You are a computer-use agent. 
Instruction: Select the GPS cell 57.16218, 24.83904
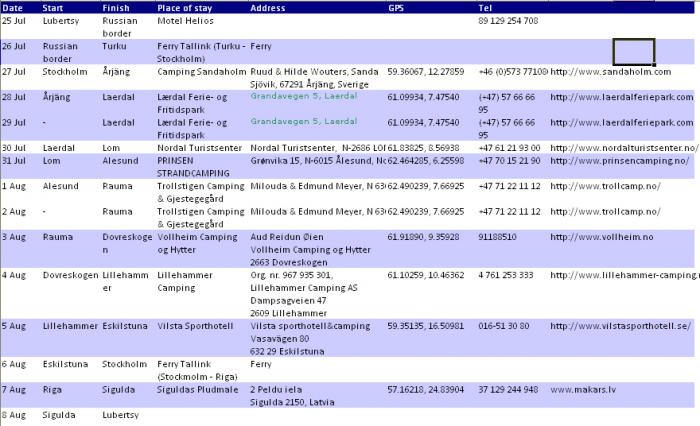pyautogui.click(x=427, y=389)
